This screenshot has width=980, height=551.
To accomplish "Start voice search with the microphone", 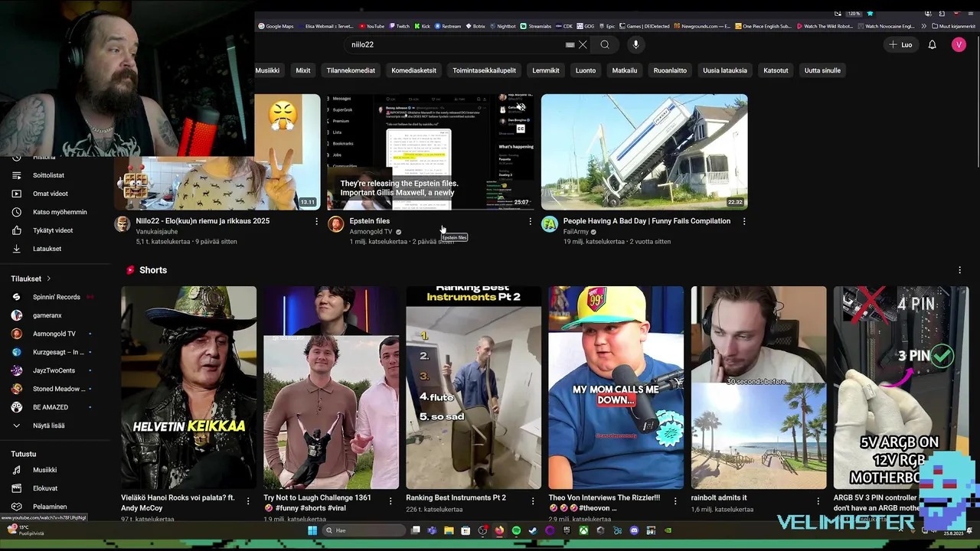I will (x=635, y=44).
